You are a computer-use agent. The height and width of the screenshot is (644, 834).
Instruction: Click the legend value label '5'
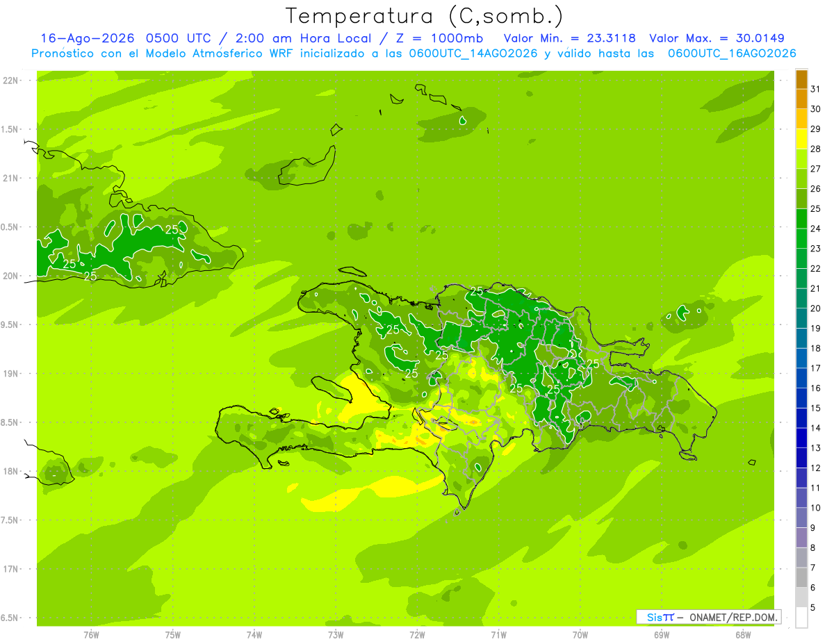pos(813,607)
